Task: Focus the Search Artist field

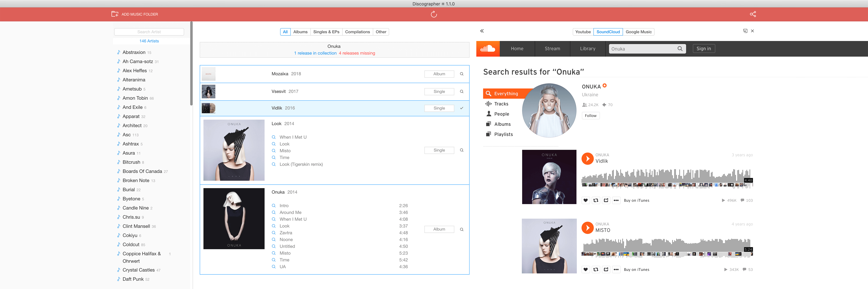Action: tap(149, 32)
